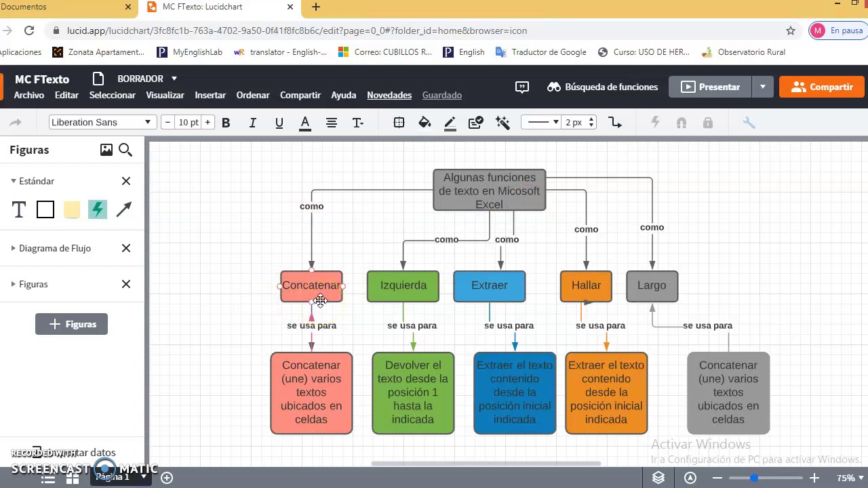This screenshot has height=488, width=868.
Task: Open the image search icon in Figuras
Action: tap(106, 150)
